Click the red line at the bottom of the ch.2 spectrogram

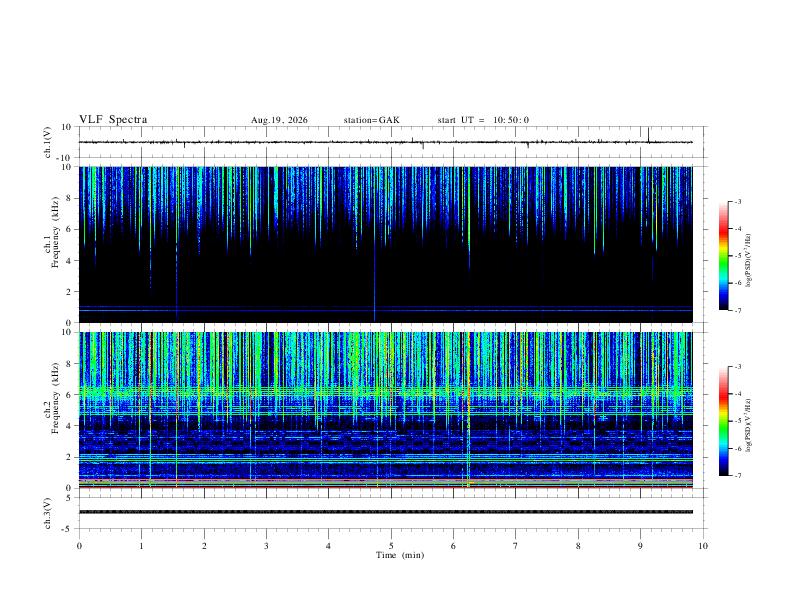386,487
